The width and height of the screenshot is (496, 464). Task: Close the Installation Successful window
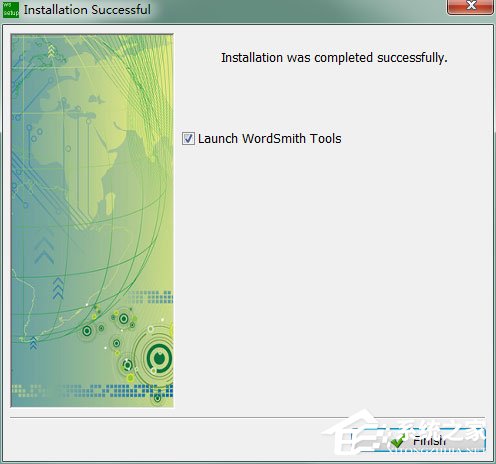pos(470,6)
